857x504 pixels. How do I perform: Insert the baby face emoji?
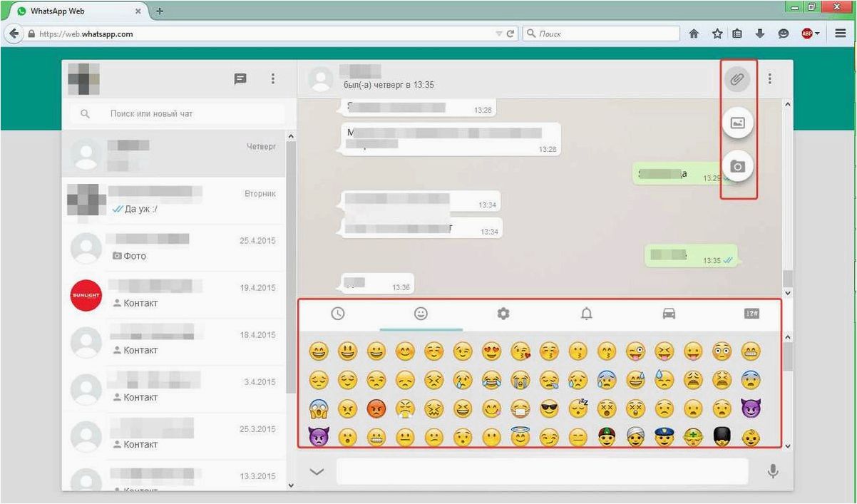pos(751,436)
